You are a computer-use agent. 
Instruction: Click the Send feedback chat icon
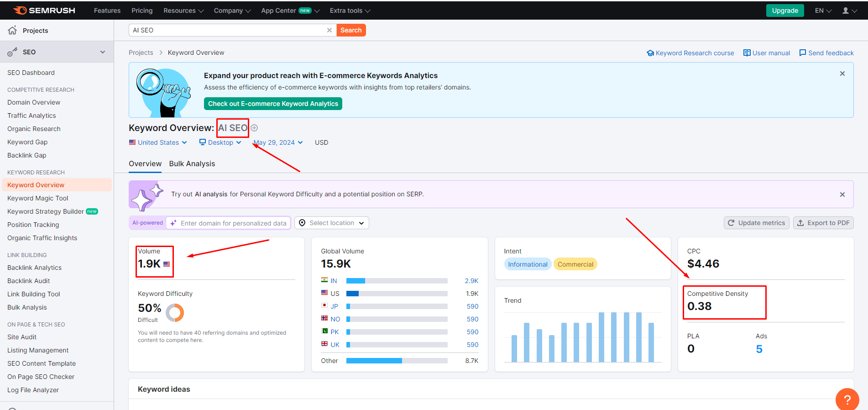tap(803, 53)
